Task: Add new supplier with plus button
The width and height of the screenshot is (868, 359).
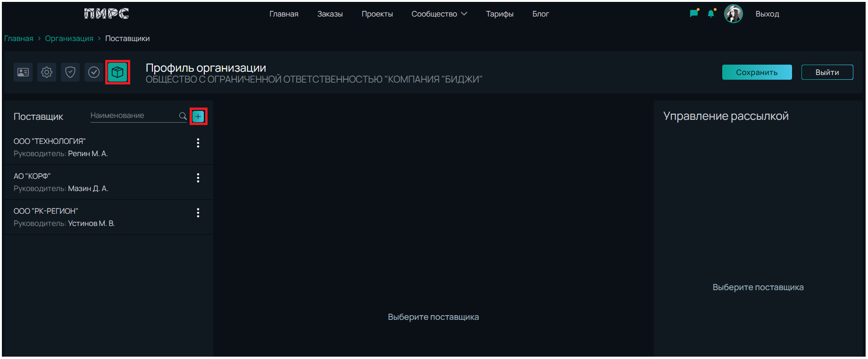Action: [x=198, y=117]
